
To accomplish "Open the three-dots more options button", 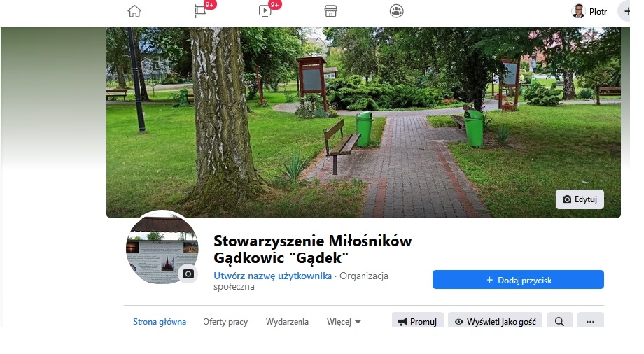I will coord(590,320).
